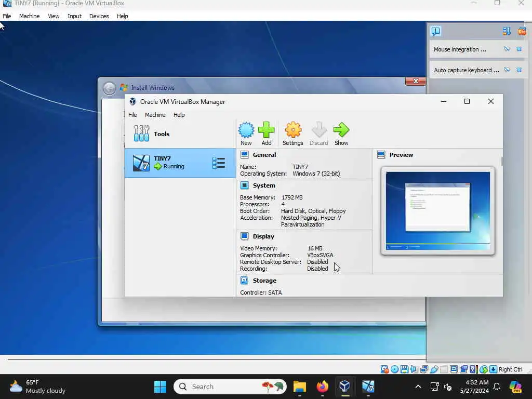Open Machine menu in VirtualBox Manager
The image size is (532, 399).
(x=155, y=115)
